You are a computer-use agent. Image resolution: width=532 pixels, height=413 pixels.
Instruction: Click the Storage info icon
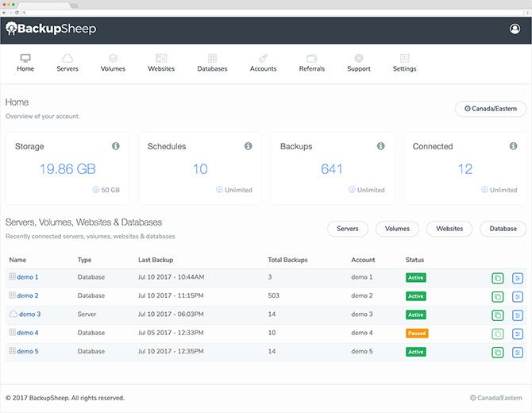click(x=116, y=146)
